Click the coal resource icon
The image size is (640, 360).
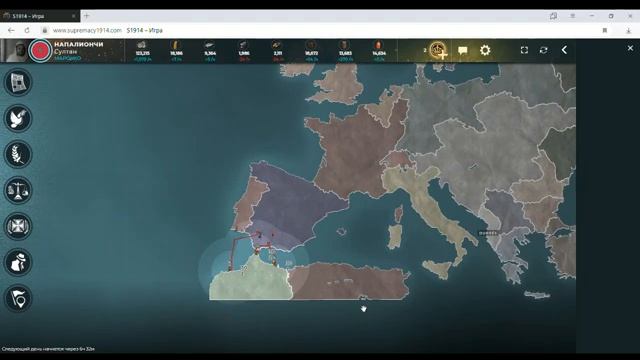311,44
